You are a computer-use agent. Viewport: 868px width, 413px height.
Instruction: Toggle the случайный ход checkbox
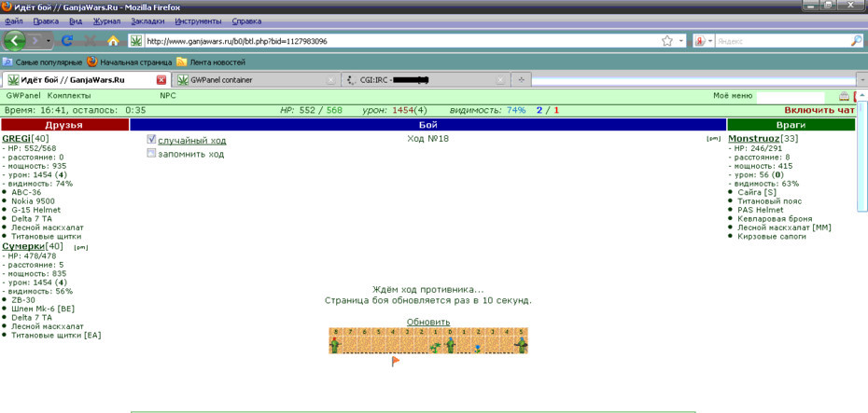point(152,140)
